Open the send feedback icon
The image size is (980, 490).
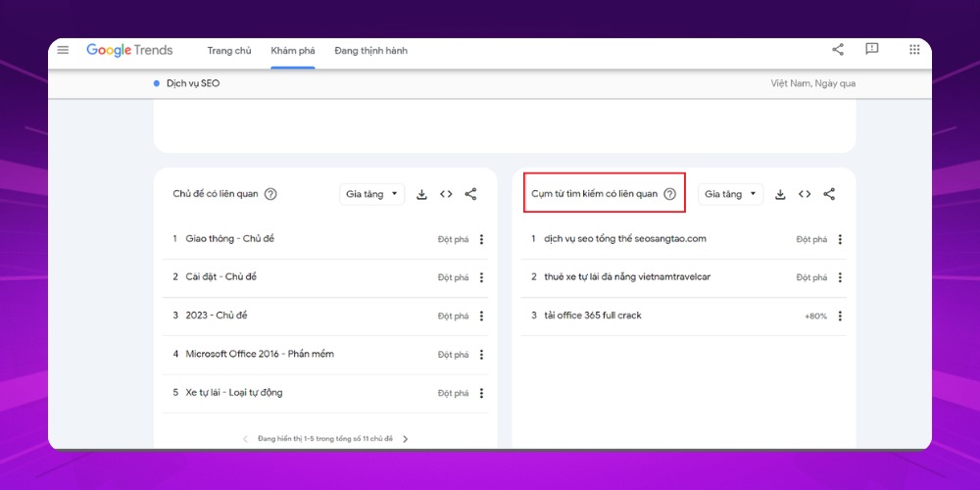coord(872,49)
